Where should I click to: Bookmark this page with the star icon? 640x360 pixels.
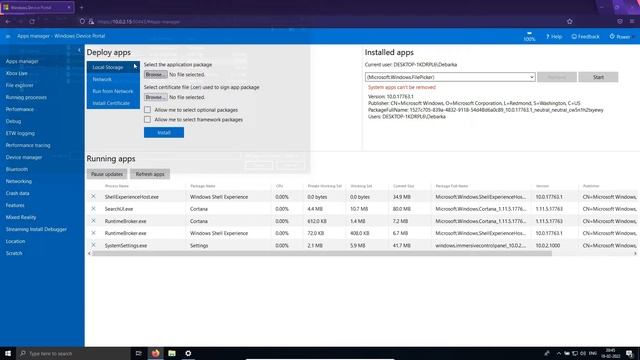(570, 21)
